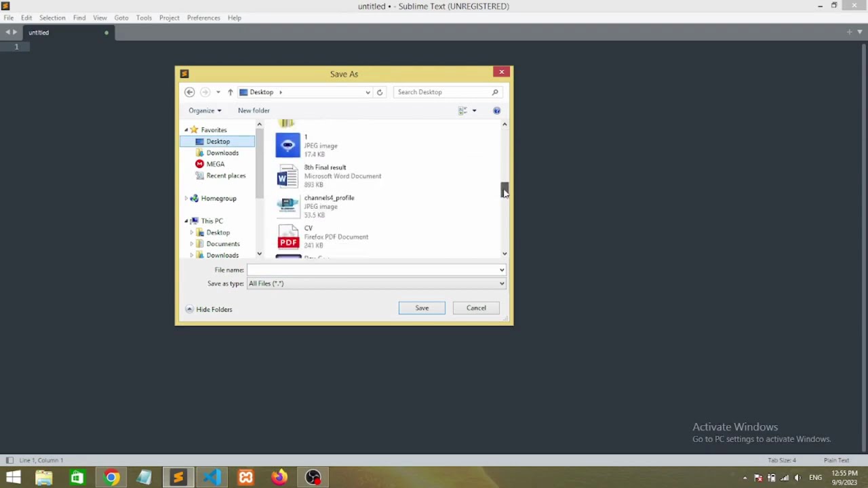Screen dimensions: 868x488
Task: Open the Selection menu
Action: point(52,18)
